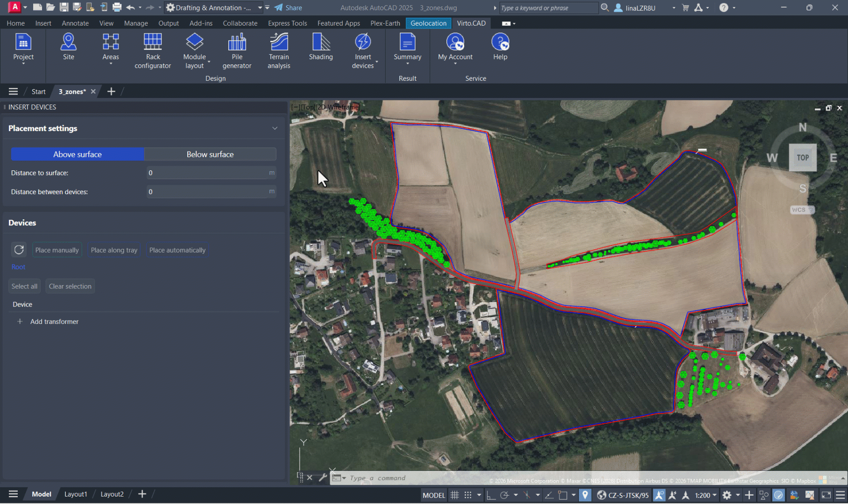Viewport: 848px width, 504px height.
Task: Click the Save As icon in quick access toolbar
Action: [77, 7]
